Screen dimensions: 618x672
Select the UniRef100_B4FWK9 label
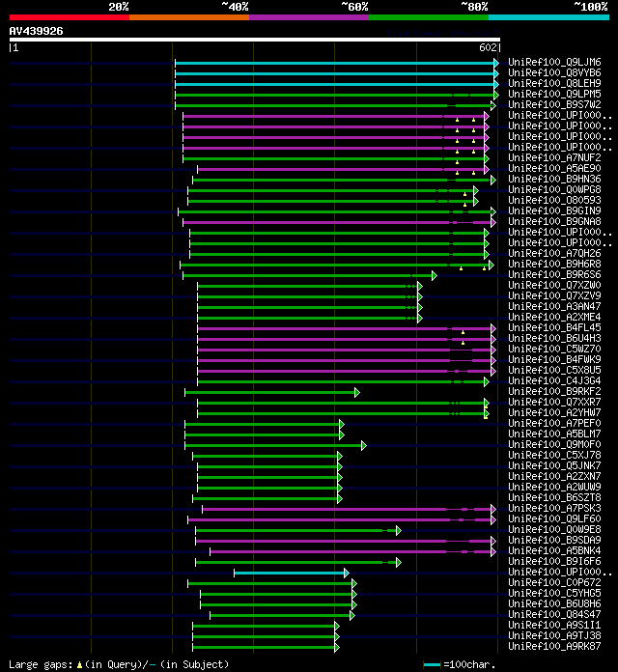point(554,359)
